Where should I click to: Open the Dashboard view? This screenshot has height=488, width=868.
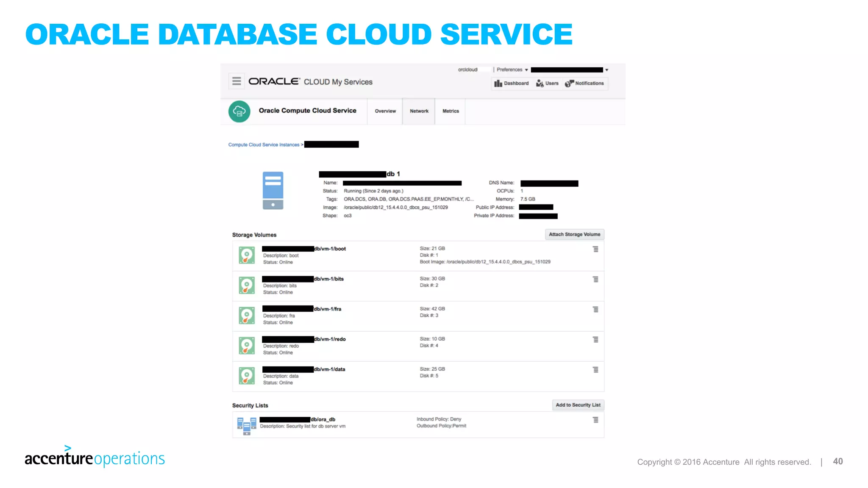(512, 83)
